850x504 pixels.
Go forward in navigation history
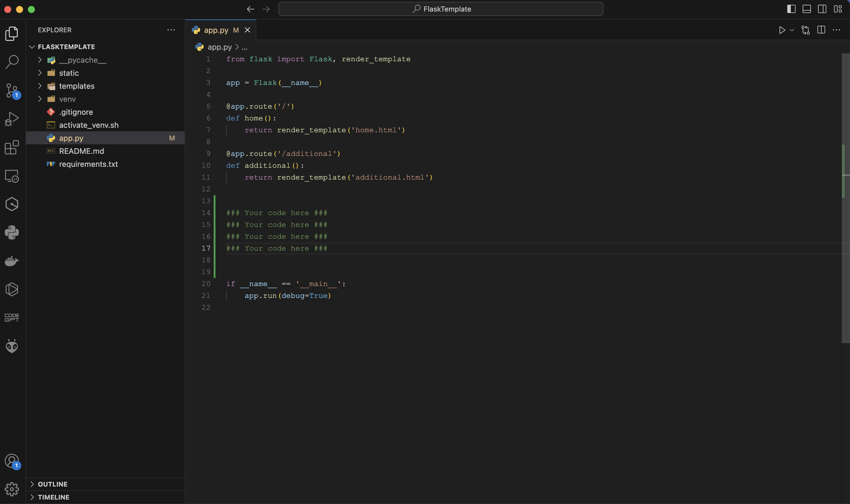click(x=266, y=9)
